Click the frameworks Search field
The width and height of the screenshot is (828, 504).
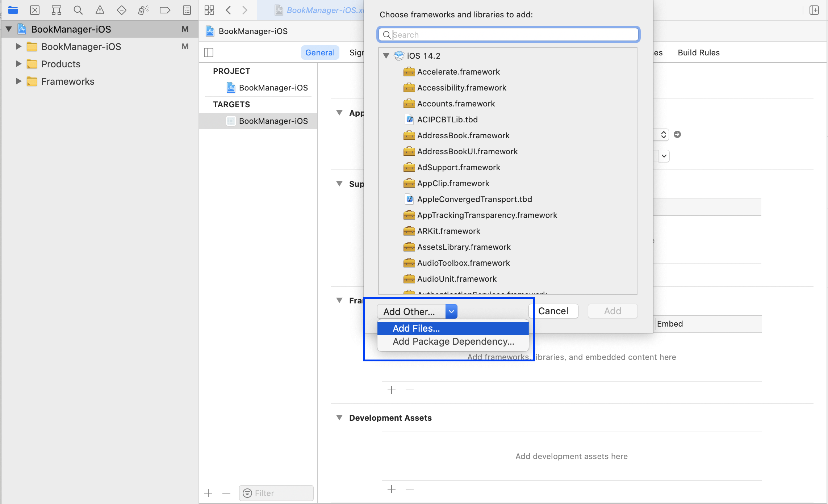pos(509,35)
